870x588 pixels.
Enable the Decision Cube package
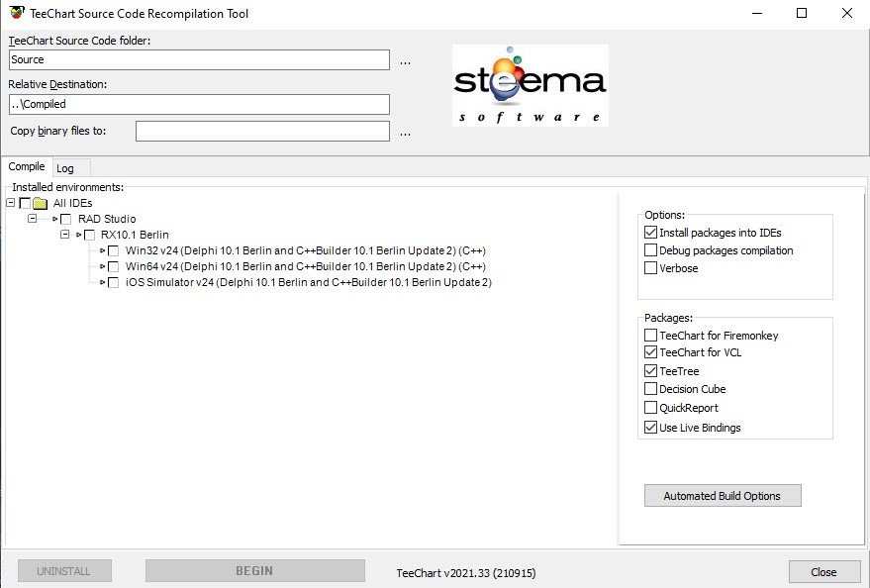(651, 389)
